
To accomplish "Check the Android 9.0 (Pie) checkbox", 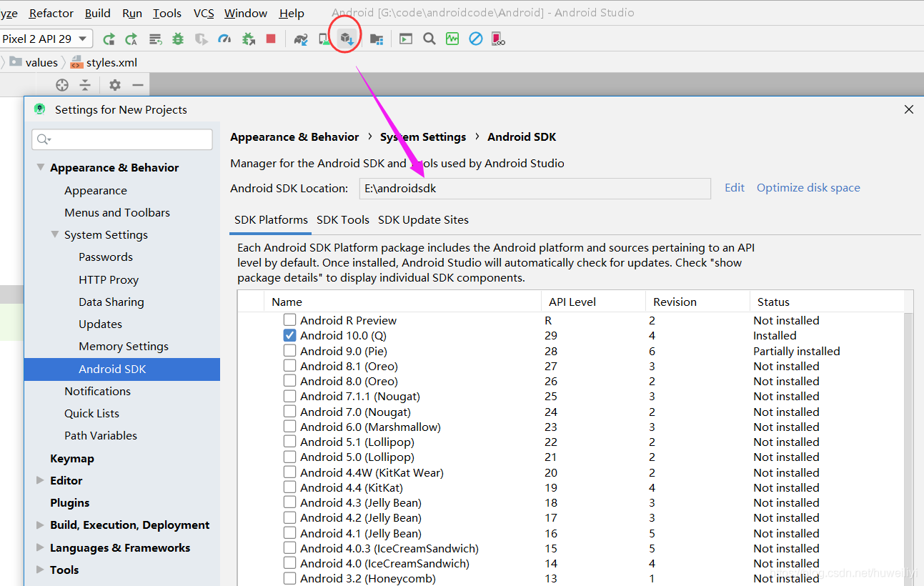I will [289, 351].
